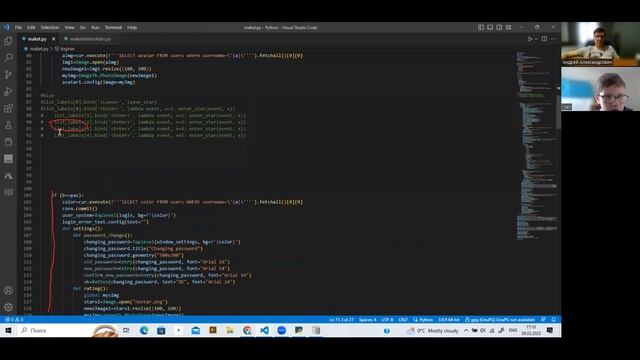Open Microsoft Edge from the taskbar
Screen dimensions: 640x360
144,330
